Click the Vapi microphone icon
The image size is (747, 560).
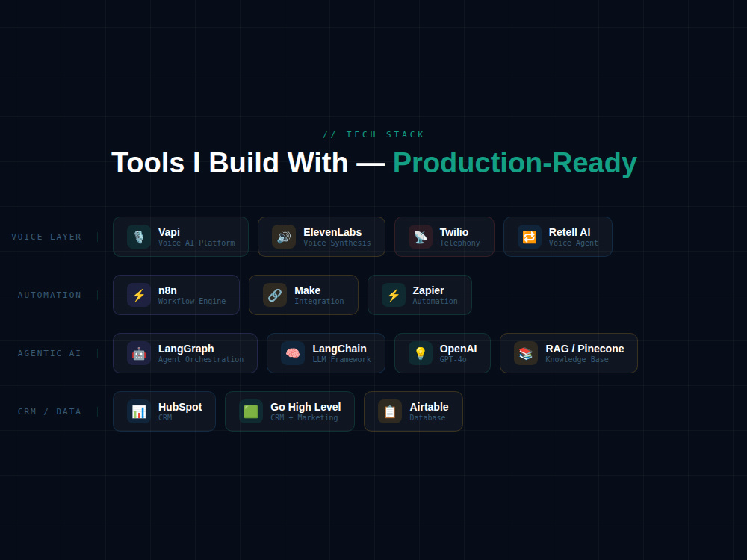pyautogui.click(x=139, y=237)
